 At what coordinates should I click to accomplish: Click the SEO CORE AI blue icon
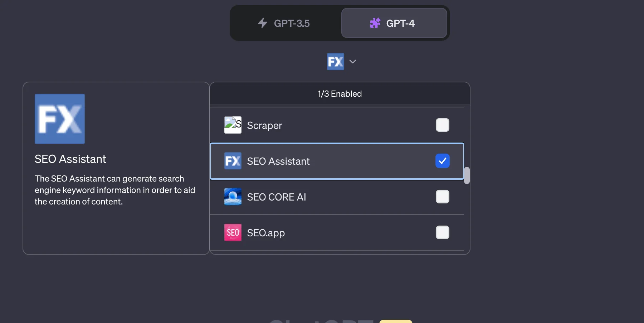[x=233, y=197]
